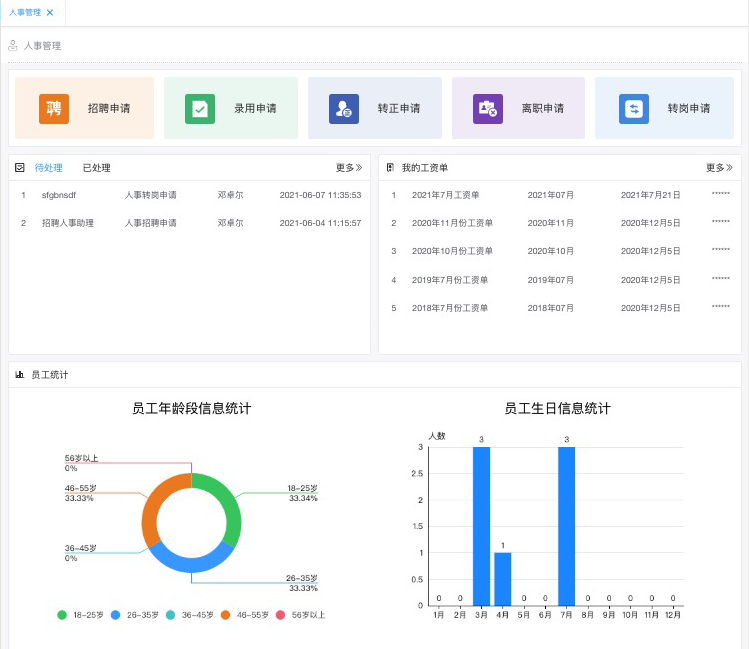
Task: Click timestamp 2021-06-07 11:35:53
Action: [x=321, y=195]
